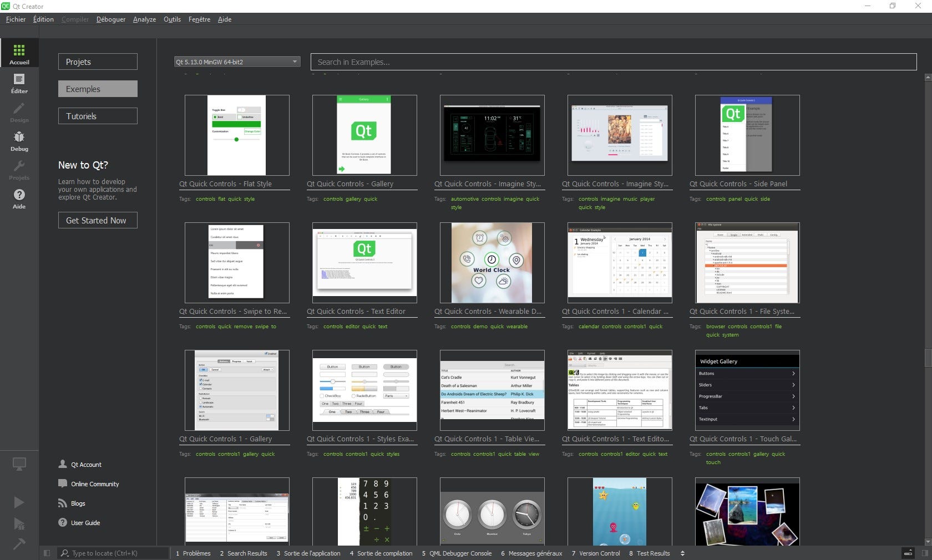The image size is (932, 560).
Task: Open the Déboguer menu
Action: coord(111,19)
